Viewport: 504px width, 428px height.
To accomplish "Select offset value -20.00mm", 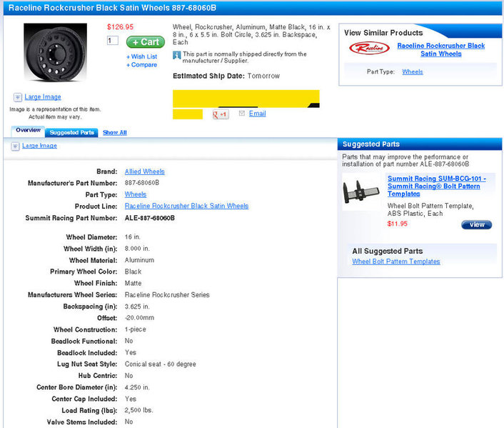I will coord(139,318).
